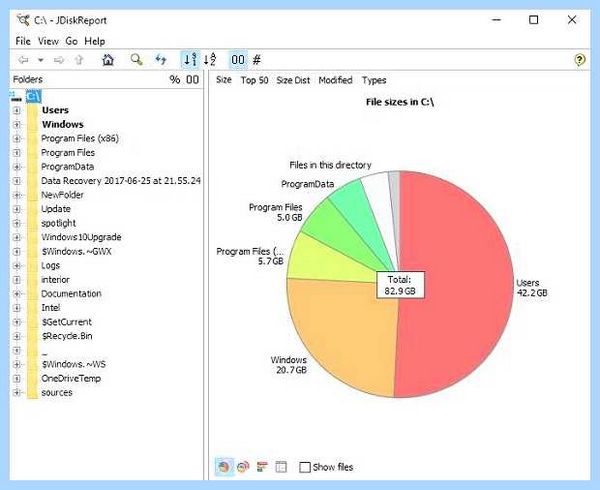Image resolution: width=600 pixels, height=490 pixels.
Task: Click the red Users pie slice
Action: pos(455,283)
